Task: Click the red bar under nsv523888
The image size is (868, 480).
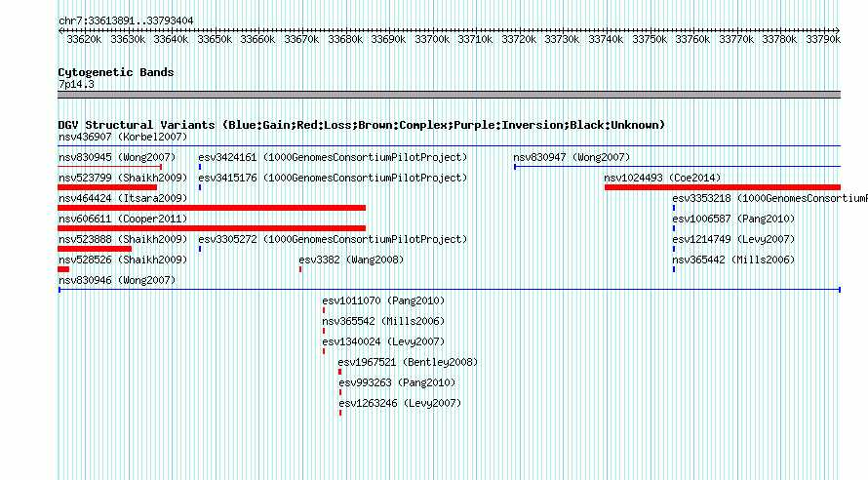Action: (x=95, y=249)
